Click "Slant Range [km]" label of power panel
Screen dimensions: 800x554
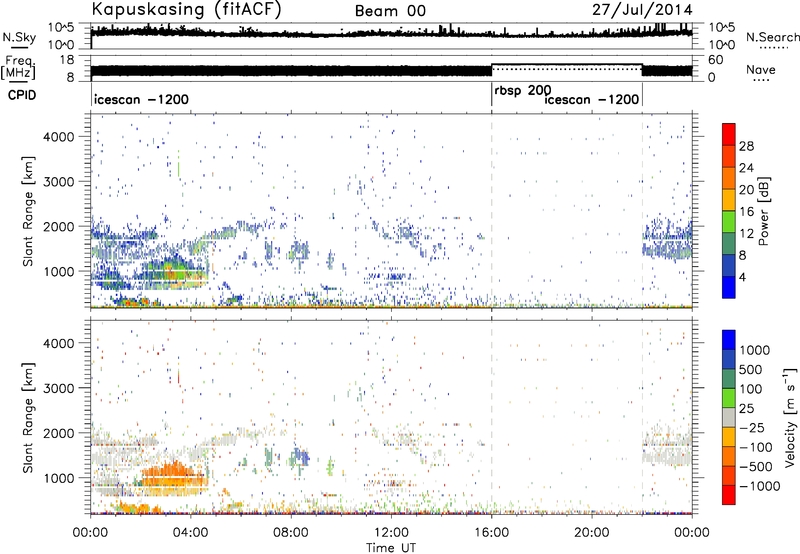coord(28,211)
